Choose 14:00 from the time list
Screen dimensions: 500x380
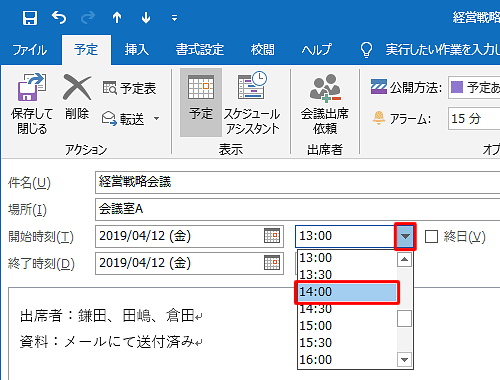pyautogui.click(x=347, y=292)
